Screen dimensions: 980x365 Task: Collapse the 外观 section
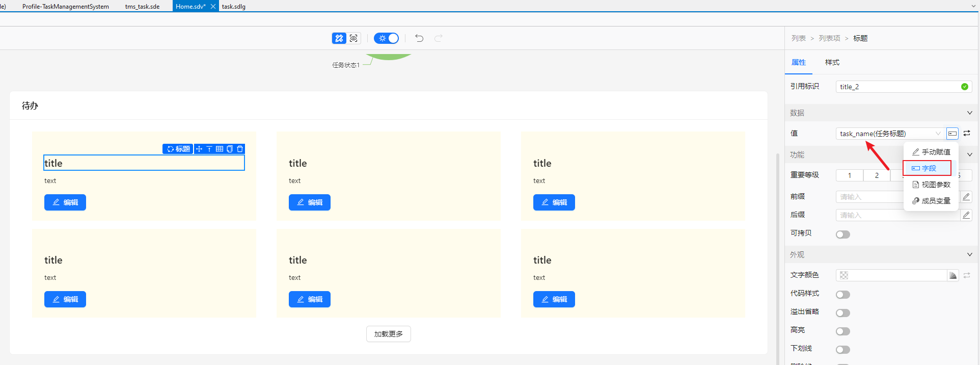point(969,254)
